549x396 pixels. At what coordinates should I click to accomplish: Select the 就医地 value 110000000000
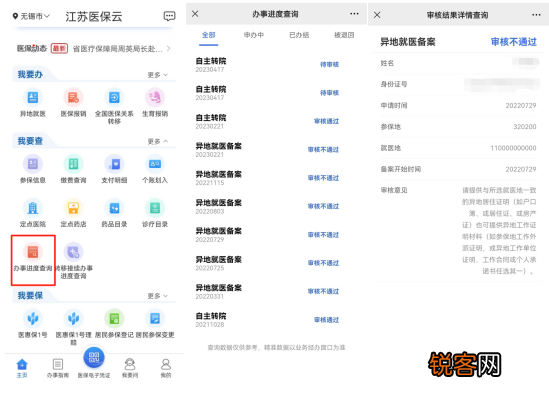point(513,148)
